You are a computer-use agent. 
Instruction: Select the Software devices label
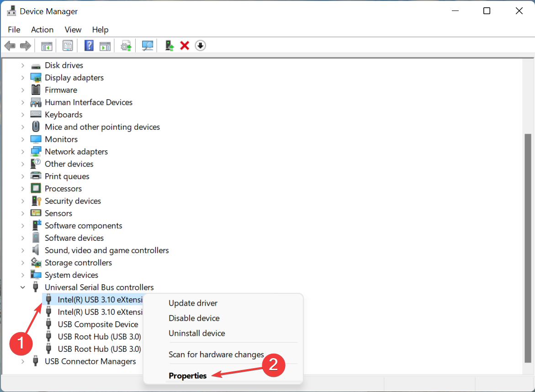(74, 238)
